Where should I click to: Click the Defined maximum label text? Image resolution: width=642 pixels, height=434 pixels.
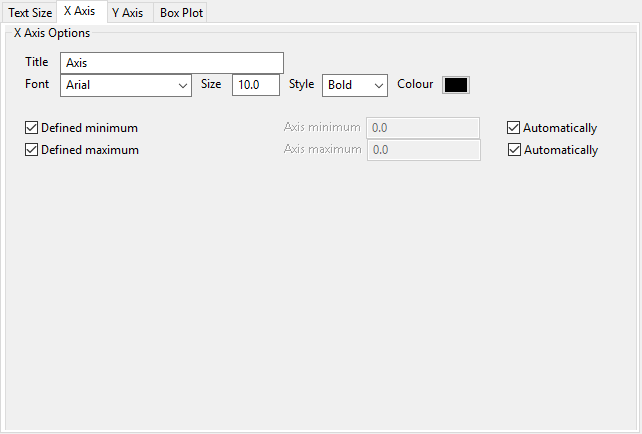tap(90, 150)
